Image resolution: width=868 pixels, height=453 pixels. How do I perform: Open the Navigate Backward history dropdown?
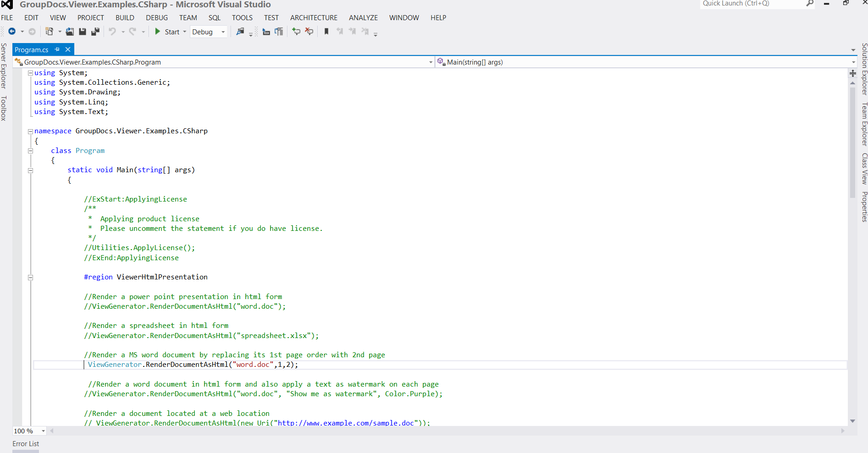(x=22, y=32)
